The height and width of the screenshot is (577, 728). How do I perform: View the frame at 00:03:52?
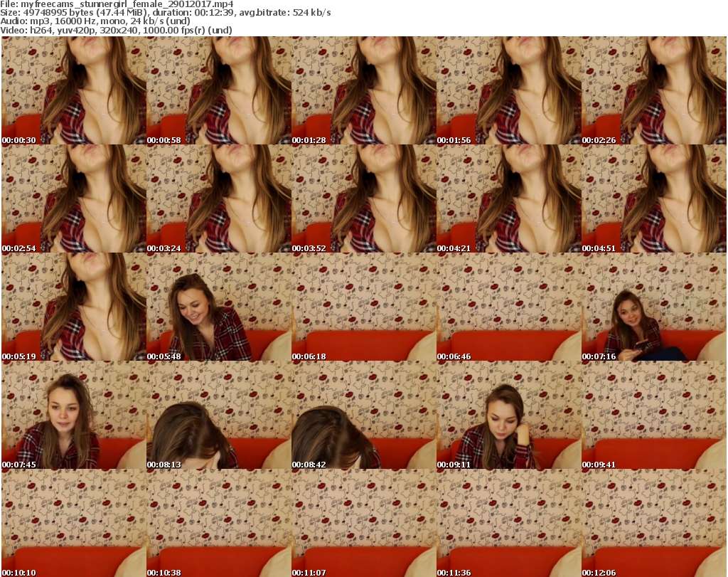(x=363, y=198)
